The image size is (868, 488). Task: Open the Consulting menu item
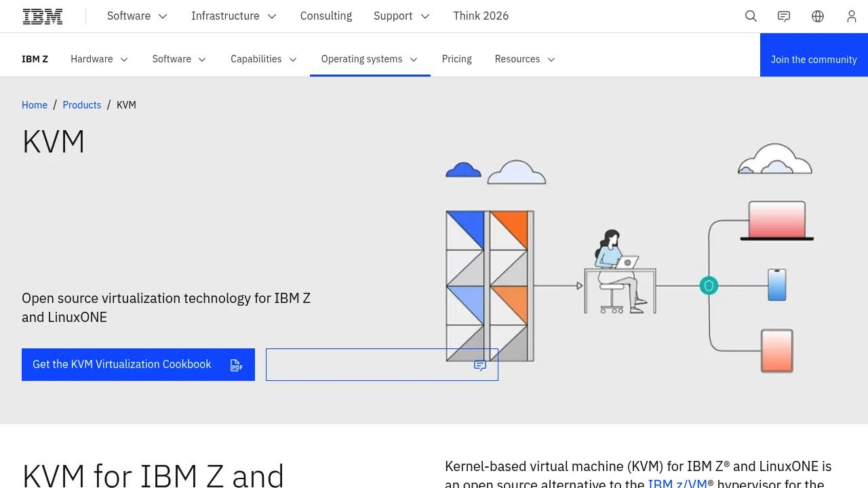(326, 16)
